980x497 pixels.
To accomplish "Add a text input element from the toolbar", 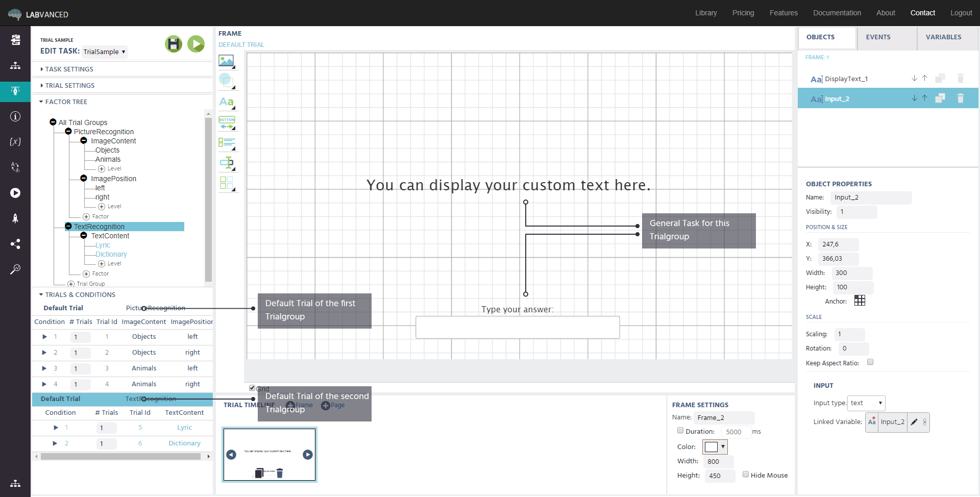I will click(x=227, y=163).
